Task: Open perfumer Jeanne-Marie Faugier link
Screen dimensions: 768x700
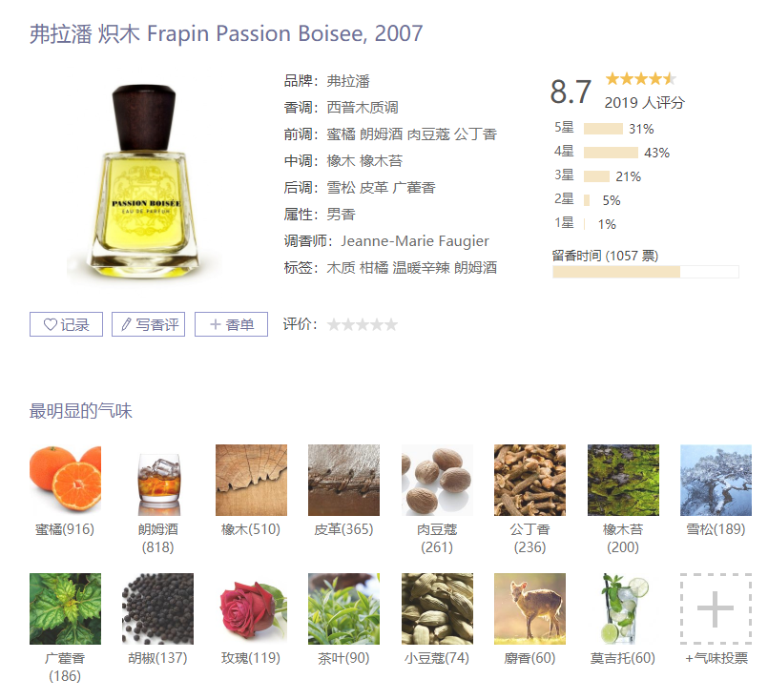Action: pos(415,241)
